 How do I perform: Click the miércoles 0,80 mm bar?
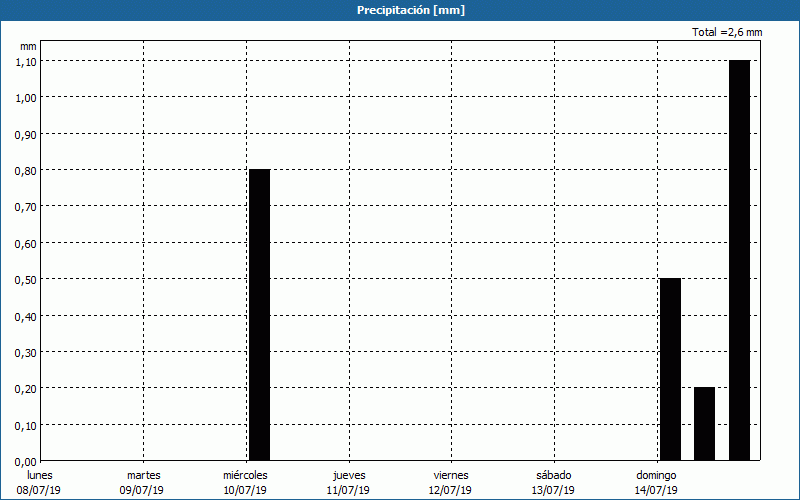(x=259, y=315)
